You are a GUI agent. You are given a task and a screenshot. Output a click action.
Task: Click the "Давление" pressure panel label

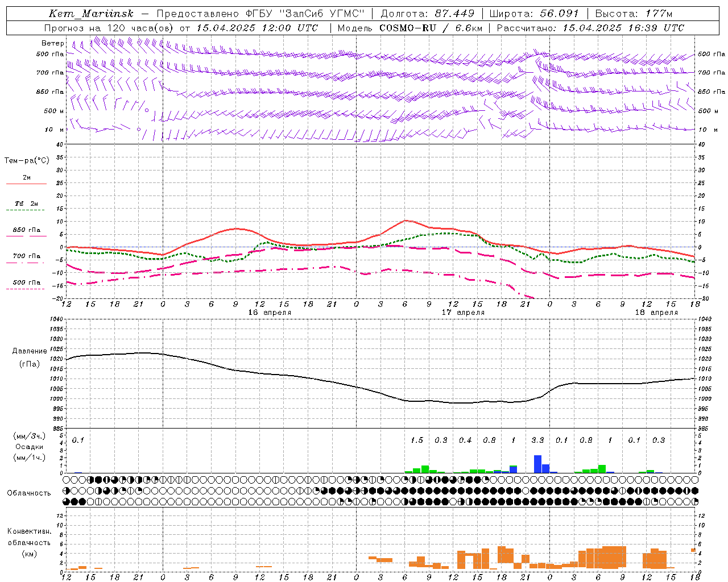coord(28,351)
